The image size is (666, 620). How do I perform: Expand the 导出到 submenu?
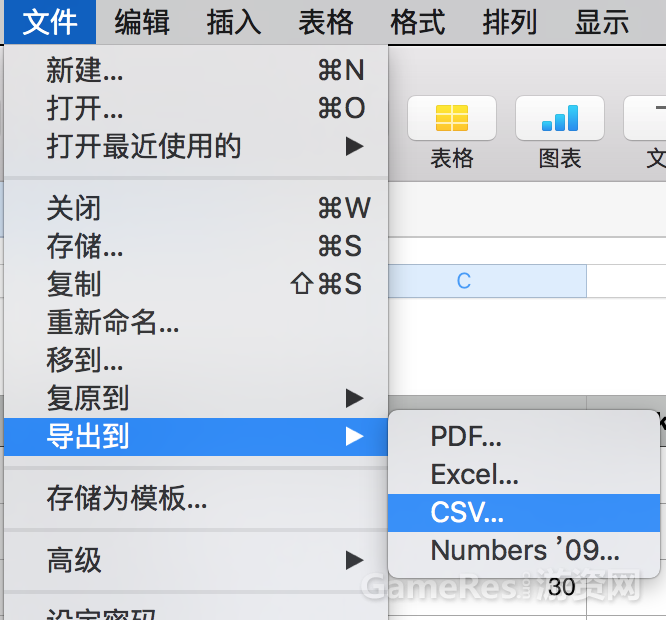[196, 437]
